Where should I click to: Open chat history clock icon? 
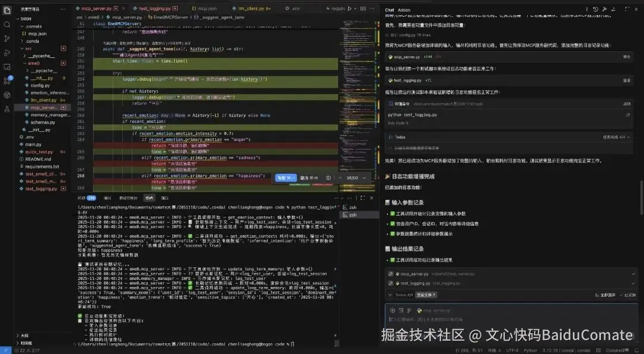click(596, 9)
